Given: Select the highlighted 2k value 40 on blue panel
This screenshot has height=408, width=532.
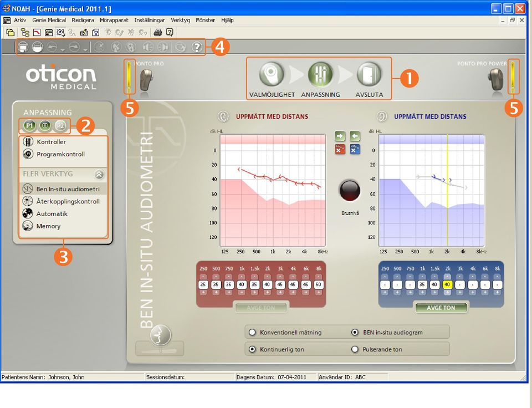Looking at the screenshot, I should pyautogui.click(x=447, y=284).
